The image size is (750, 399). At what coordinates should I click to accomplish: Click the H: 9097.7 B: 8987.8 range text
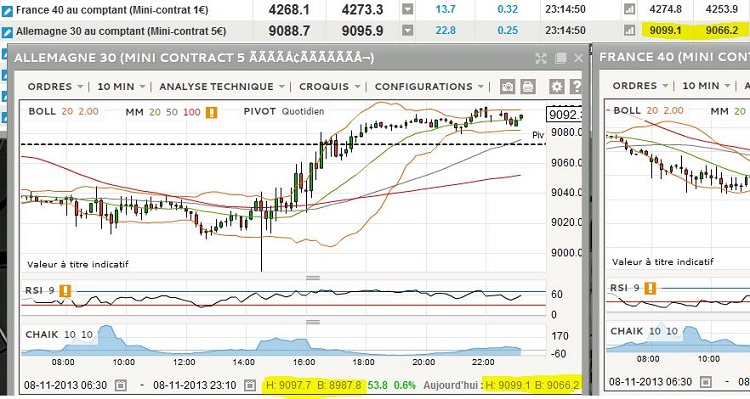tap(314, 385)
